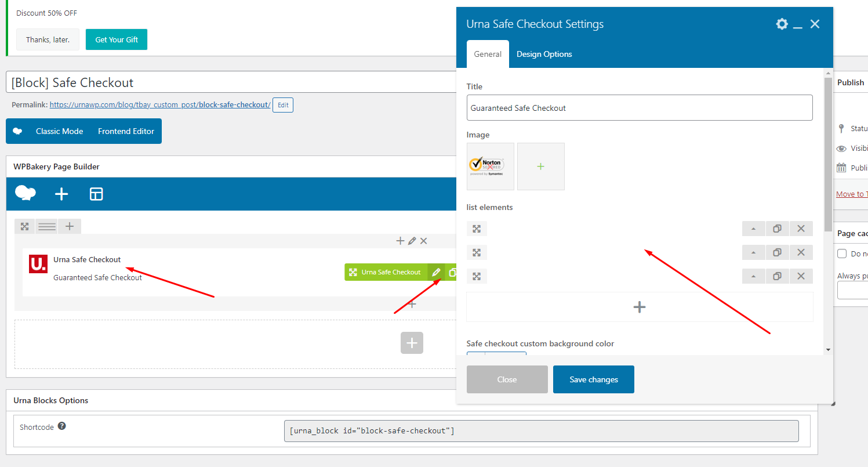Switch to Classic Mode
Image resolution: width=868 pixels, height=467 pixels.
coord(59,131)
